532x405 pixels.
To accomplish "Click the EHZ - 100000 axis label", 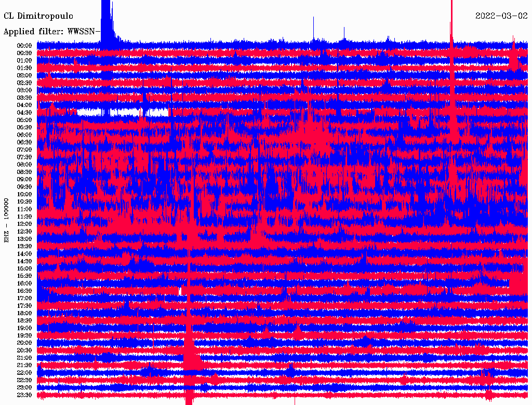I will (x=7, y=220).
